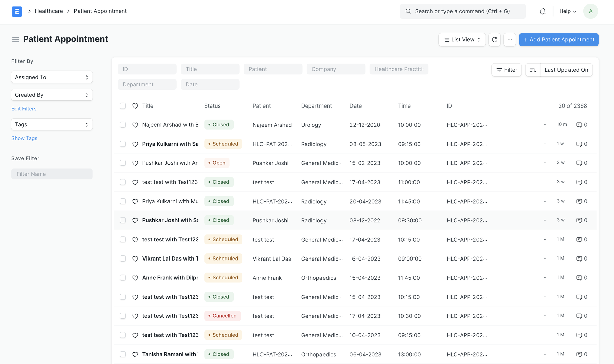614x364 pixels.
Task: Go to Patient Appointment breadcrumb
Action: point(100,11)
